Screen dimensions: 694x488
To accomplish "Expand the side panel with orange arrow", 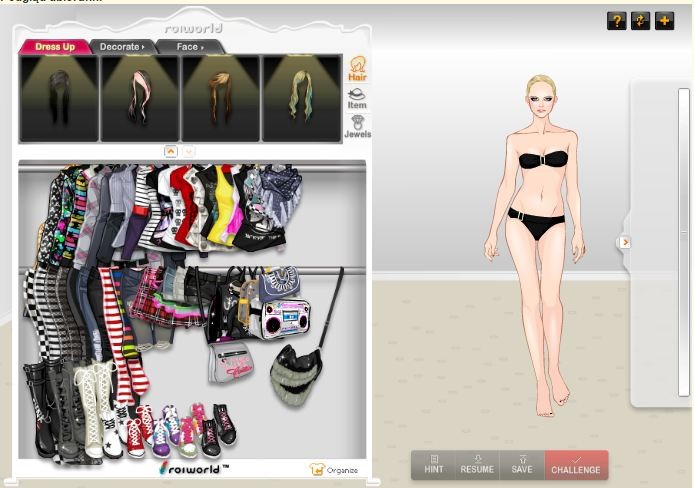I will point(625,242).
